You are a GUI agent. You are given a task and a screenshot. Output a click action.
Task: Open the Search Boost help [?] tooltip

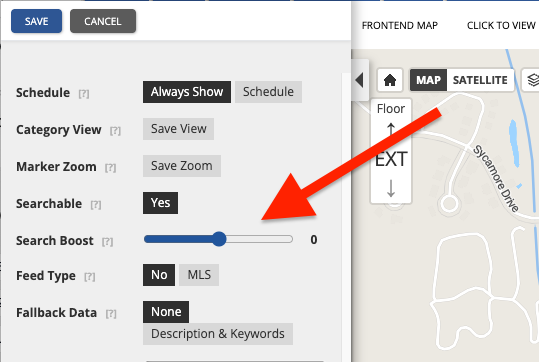point(107,242)
